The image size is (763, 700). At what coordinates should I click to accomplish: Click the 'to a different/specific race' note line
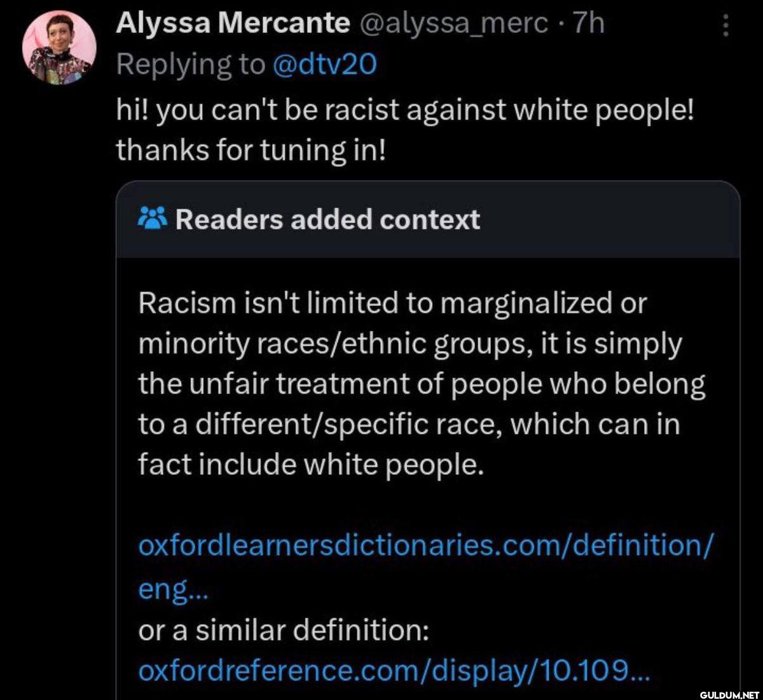tap(409, 424)
